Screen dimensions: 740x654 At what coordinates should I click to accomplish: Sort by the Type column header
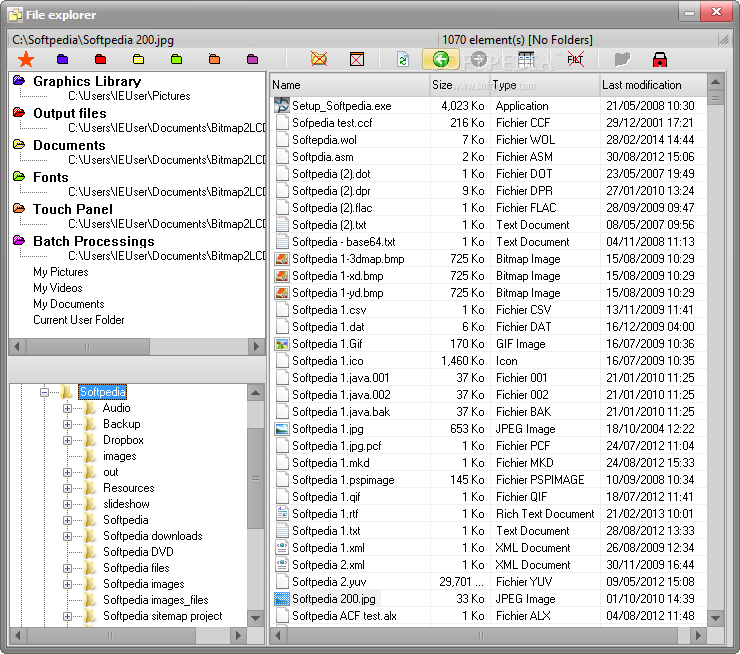545,85
